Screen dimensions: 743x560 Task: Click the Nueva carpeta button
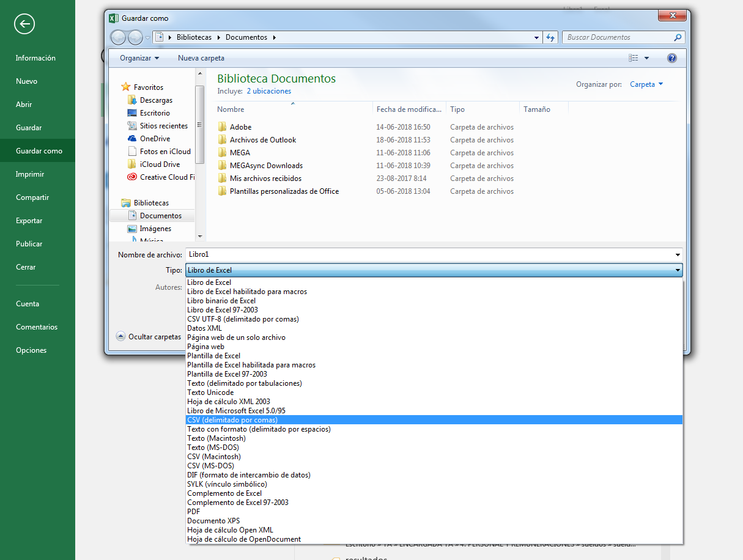201,58
